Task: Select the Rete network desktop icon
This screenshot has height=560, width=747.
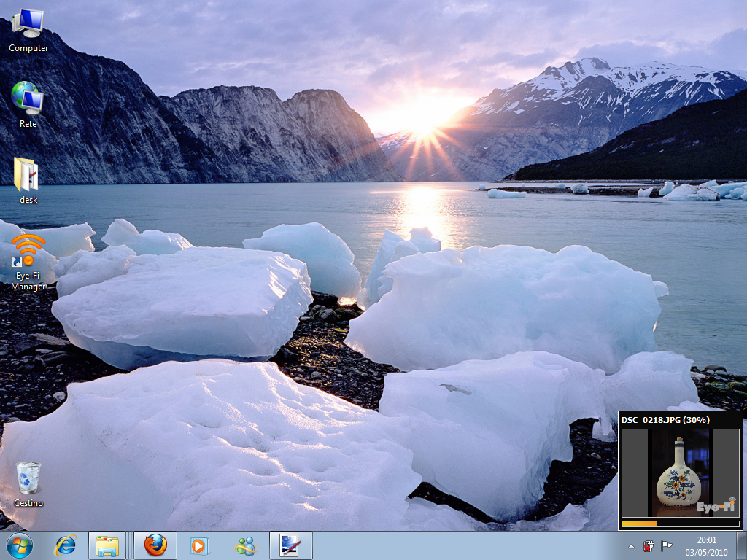Action: tap(28, 99)
